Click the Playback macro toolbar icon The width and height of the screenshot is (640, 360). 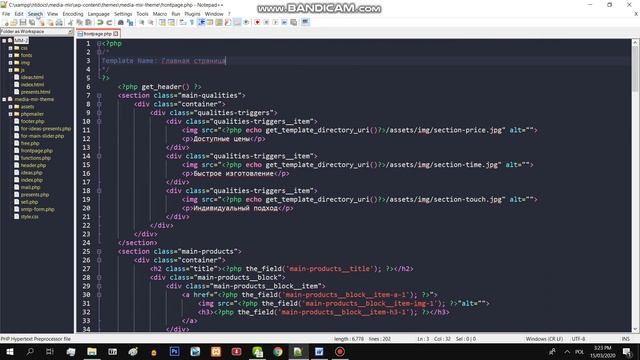[x=275, y=22]
